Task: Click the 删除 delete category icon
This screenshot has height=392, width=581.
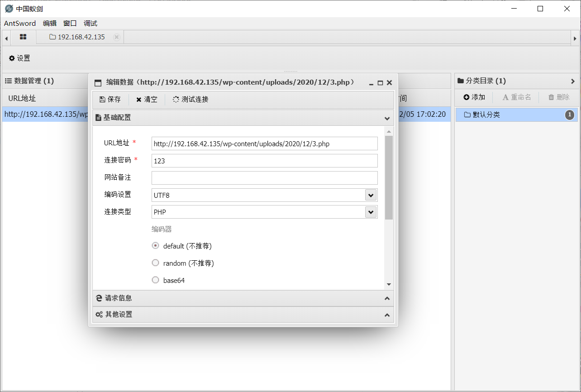Action: 558,97
